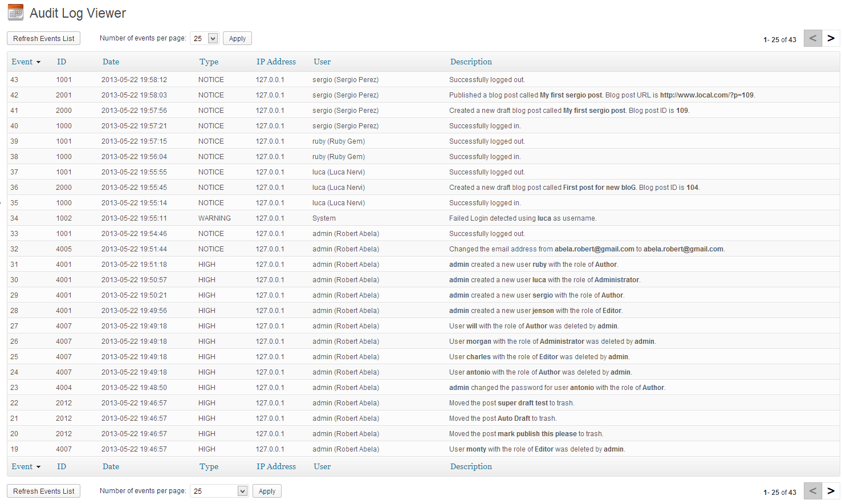Toggle sort arrow beside top Event header
The height and width of the screenshot is (504, 842).
point(38,62)
